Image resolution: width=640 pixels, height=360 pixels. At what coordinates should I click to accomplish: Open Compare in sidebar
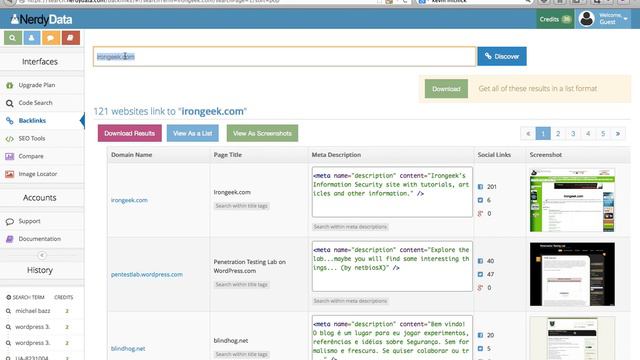pos(31,156)
